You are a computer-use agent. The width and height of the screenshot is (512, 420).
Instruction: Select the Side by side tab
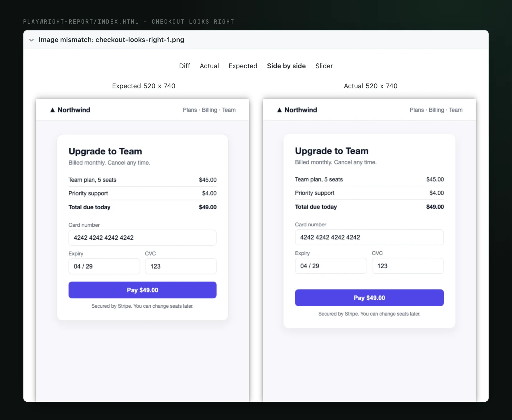(x=286, y=66)
